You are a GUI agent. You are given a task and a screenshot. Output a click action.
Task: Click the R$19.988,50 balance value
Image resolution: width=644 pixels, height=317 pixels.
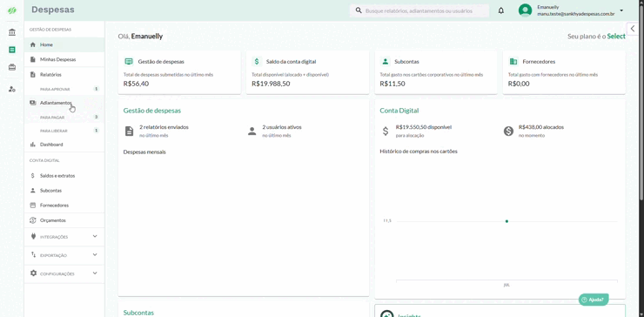pos(271,84)
